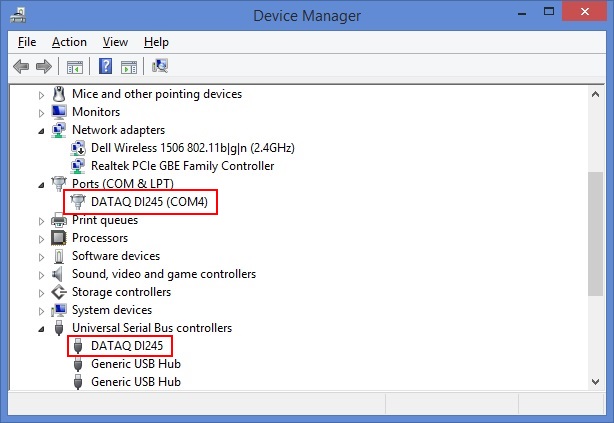This screenshot has width=614, height=423.
Task: Collapse the Network adapters category
Action: coord(41,131)
